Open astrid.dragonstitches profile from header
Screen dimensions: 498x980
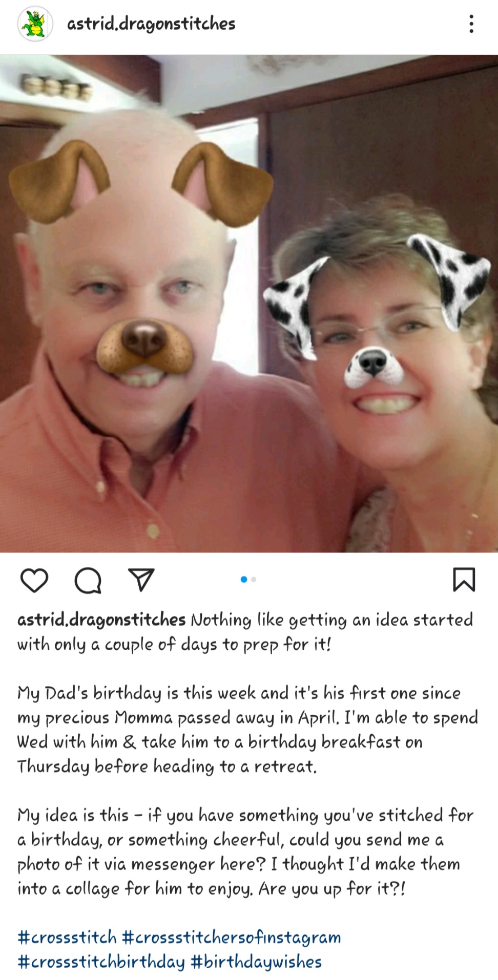[x=151, y=24]
